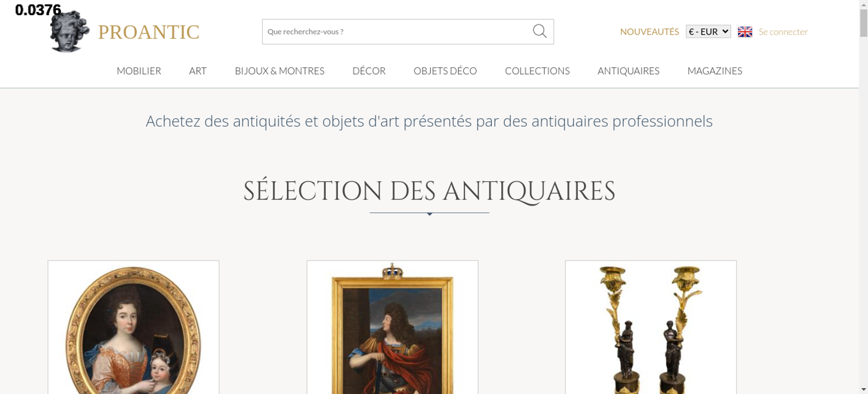Open the € - EUR currency dropdown
Image resolution: width=868 pixels, height=394 pixels.
pos(708,32)
